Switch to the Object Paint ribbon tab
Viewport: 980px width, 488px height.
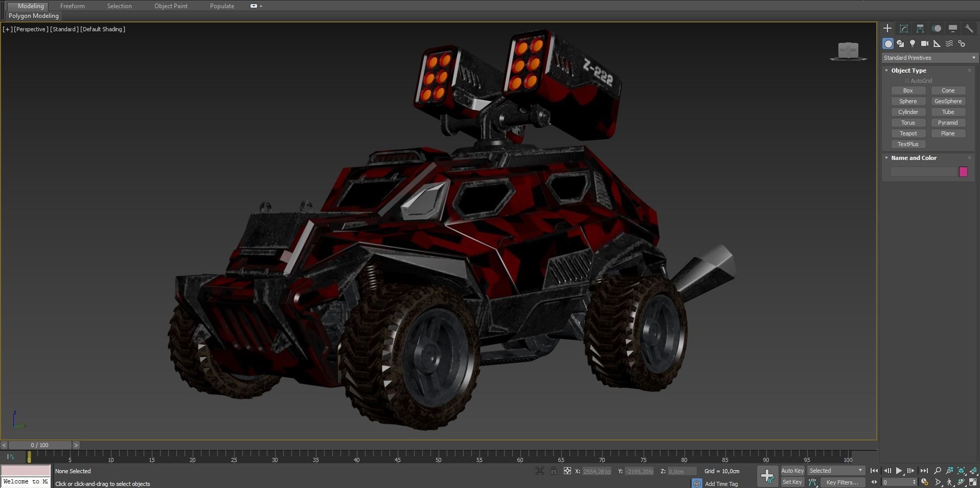pos(171,6)
